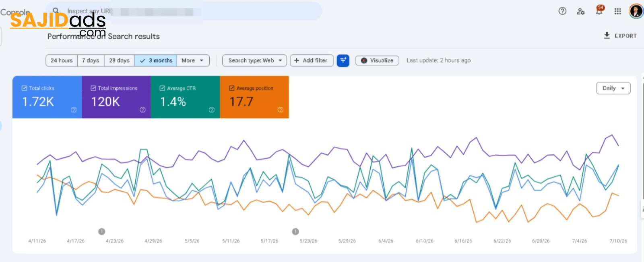Click help icon on Average CTR card
Viewport: 644px width, 262px height.
click(212, 110)
